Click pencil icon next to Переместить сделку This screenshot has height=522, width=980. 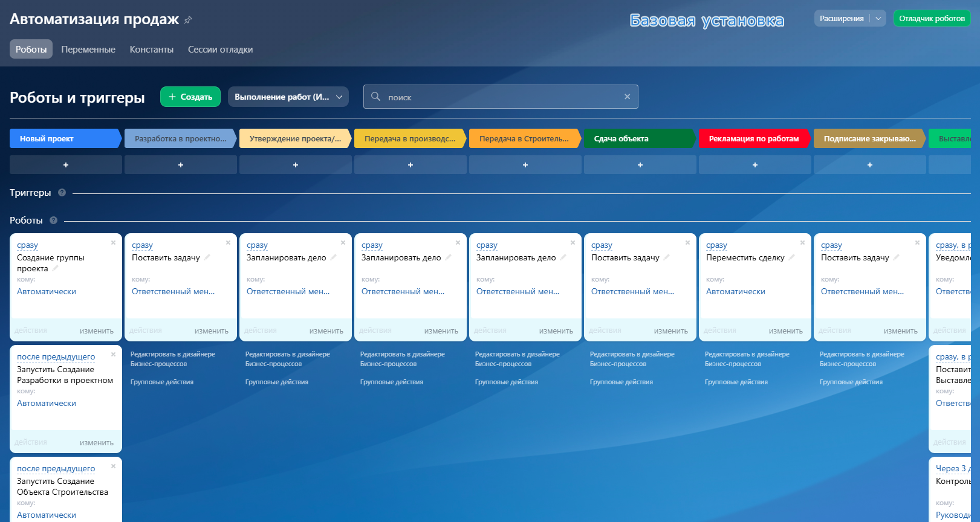792,257
